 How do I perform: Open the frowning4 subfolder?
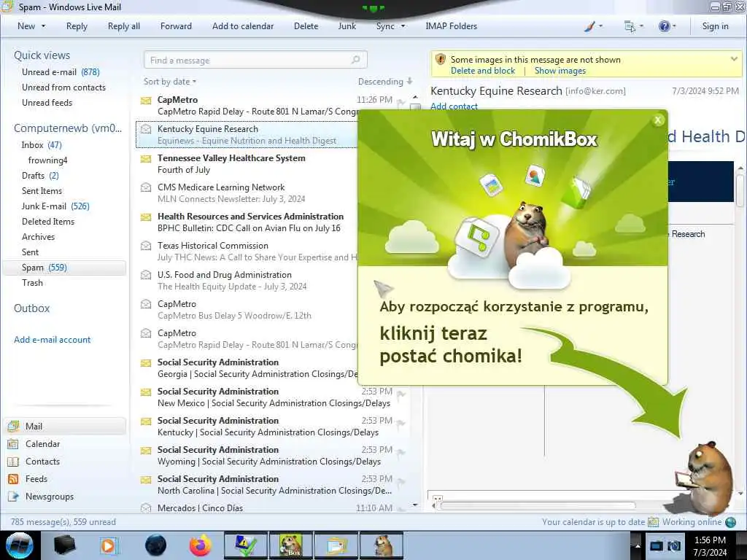(47, 160)
